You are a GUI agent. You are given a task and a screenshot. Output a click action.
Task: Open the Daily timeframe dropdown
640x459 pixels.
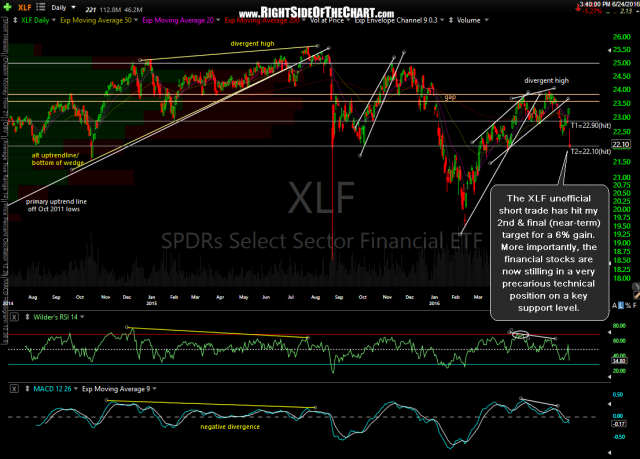tap(63, 7)
